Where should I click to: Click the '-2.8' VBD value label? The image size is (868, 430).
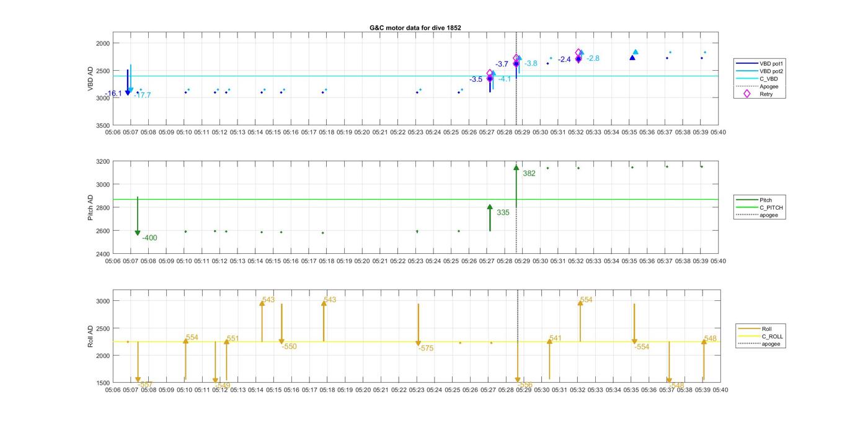(593, 58)
